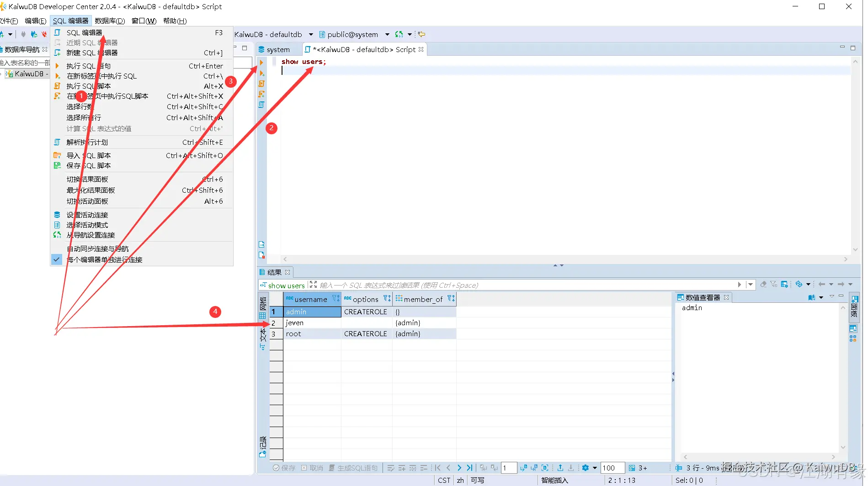The height and width of the screenshot is (486, 868).
Task: Click the 面板 side panel toggle
Action: point(853,307)
